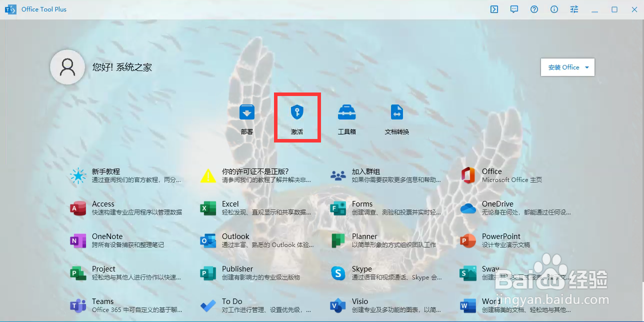Open the OneNote app icon
Screen dimensions: 644x322
tap(78, 240)
